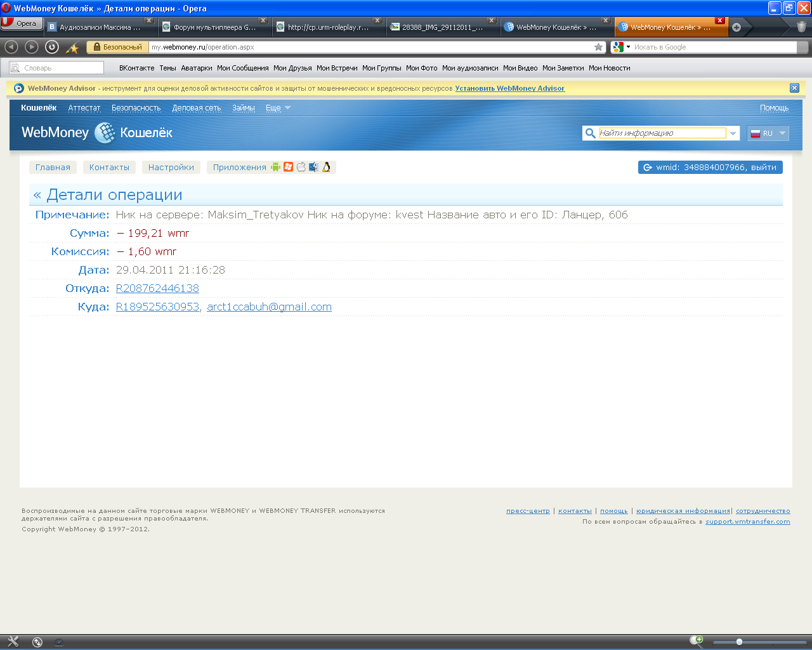Go back with the '«' arrow
Viewport: 812px width, 650px height.
tap(37, 195)
